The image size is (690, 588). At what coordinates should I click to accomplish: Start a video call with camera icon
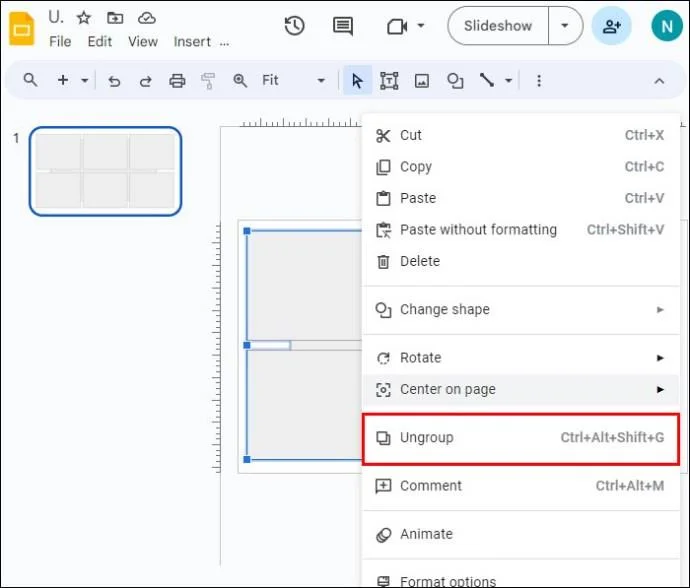396,26
